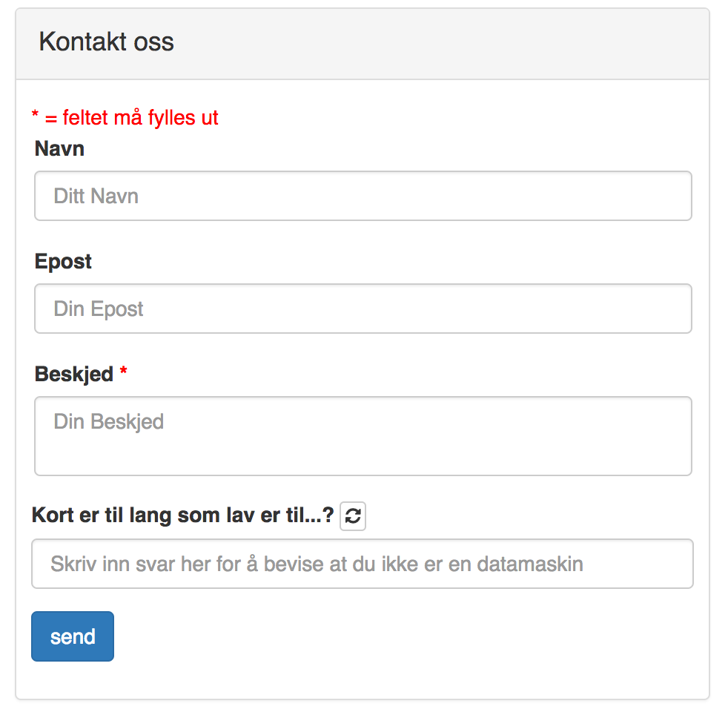This screenshot has width=728, height=715.
Task: Click the red asterisk in the required note
Action: [35, 116]
